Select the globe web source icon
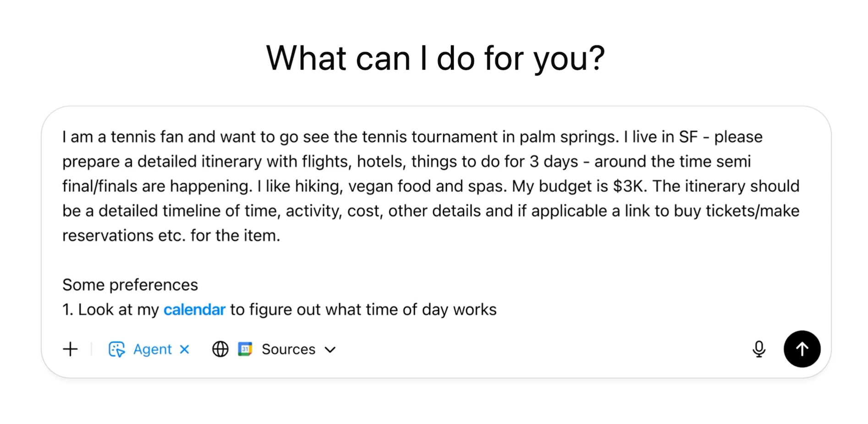The image size is (868, 424). (x=220, y=349)
